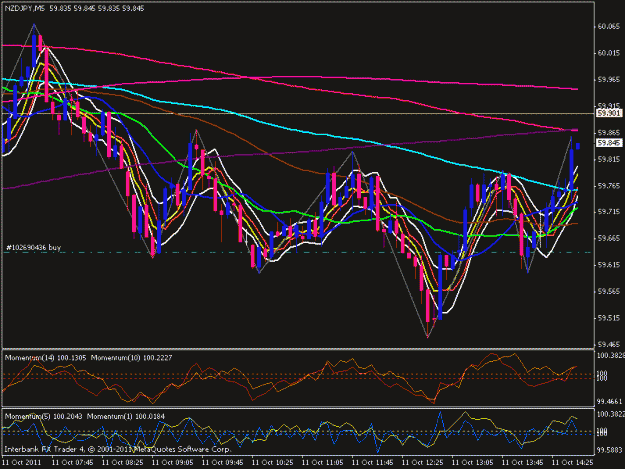
Task: Click the 59.765 price axis label
Action: 609,186
